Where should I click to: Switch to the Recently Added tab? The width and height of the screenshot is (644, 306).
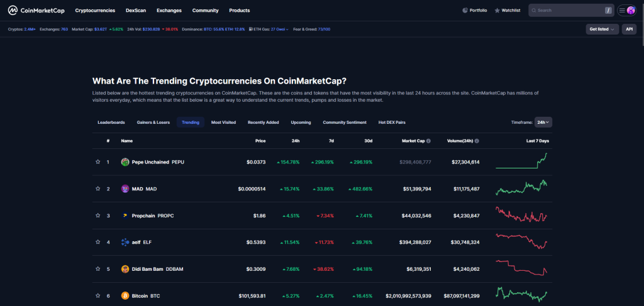coord(264,123)
